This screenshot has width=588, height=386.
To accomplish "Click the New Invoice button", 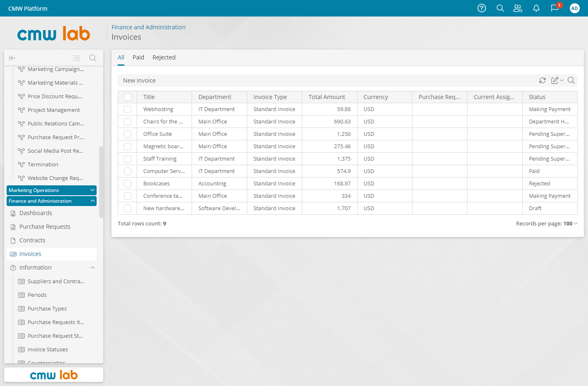I will (x=139, y=81).
